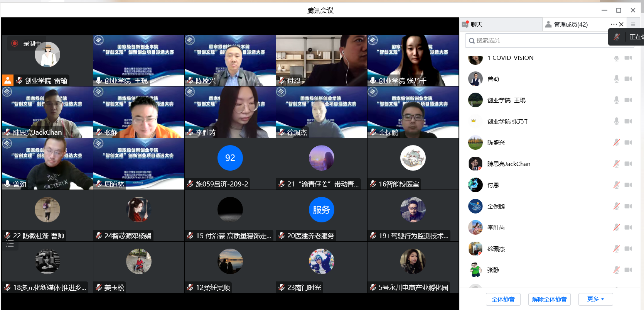The height and width of the screenshot is (310, 644).
Task: Click the list layout icon at video grid left
Action: tap(10, 244)
